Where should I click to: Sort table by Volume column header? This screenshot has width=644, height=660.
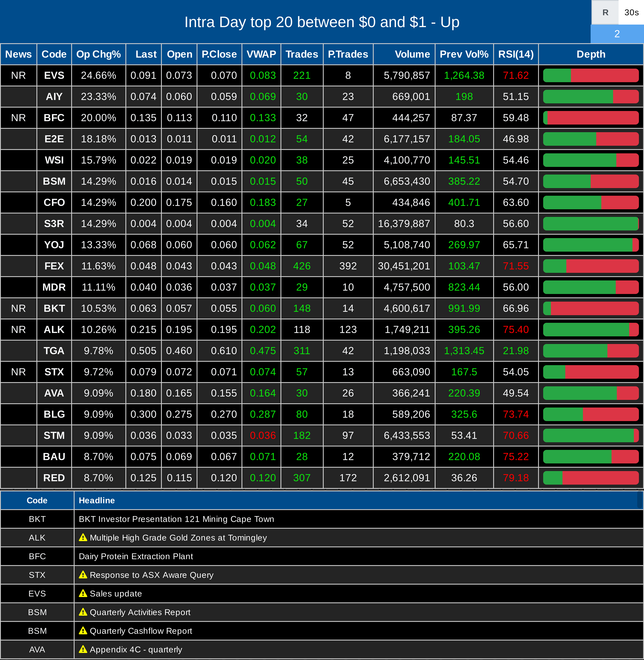pyautogui.click(x=412, y=54)
